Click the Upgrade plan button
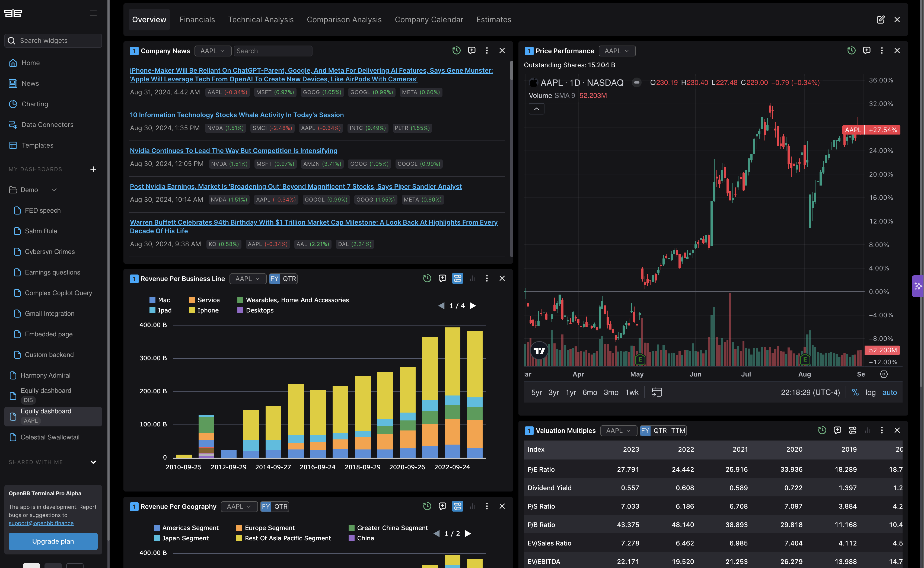The image size is (924, 568). click(x=53, y=541)
